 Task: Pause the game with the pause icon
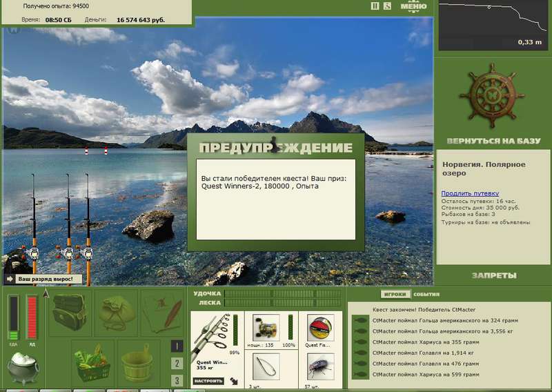tap(375, 6)
